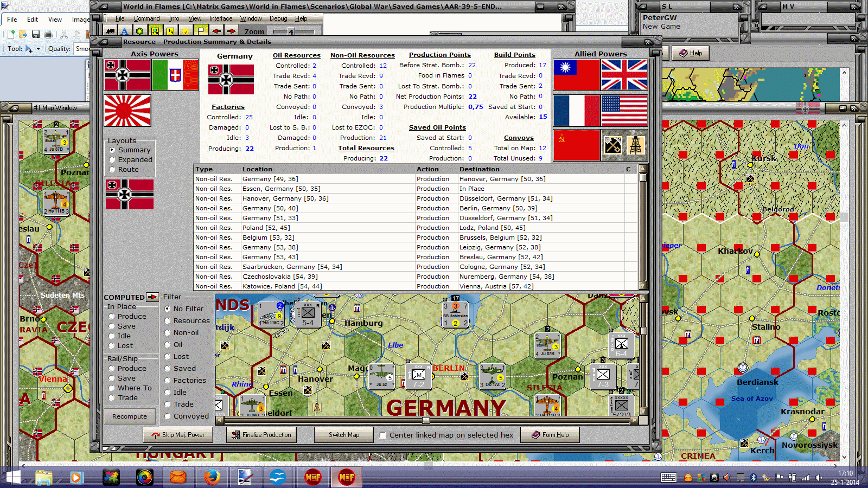Screen dimensions: 868x488
Task: Click the Oil Resources heading link
Action: coord(296,55)
